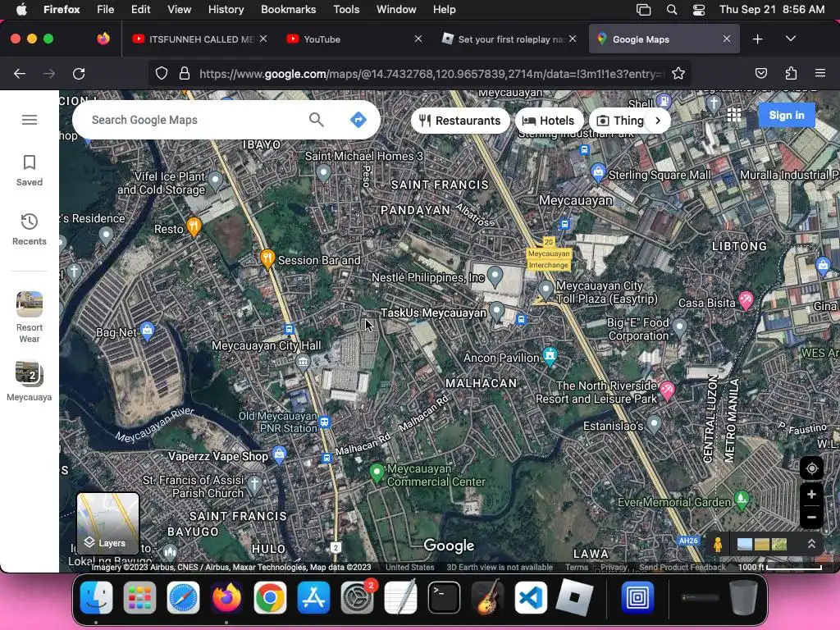Select the Casa Bisita pink pin
This screenshot has height=630, width=840.
[746, 300]
